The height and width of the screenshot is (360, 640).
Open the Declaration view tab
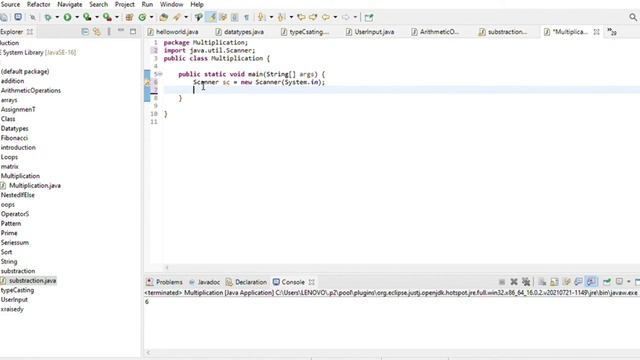246,282
